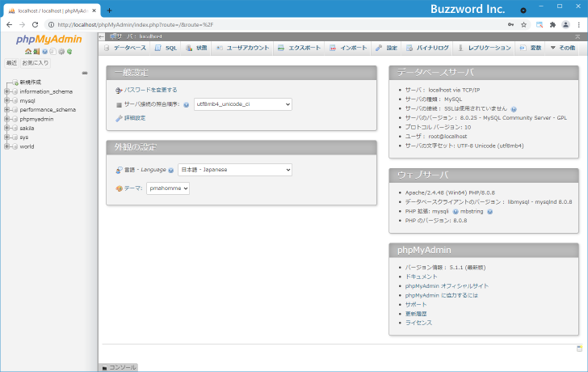Open phpMyAdmin オフィシャルサイト link
Viewport: 588px width, 372px height.
coord(447,286)
